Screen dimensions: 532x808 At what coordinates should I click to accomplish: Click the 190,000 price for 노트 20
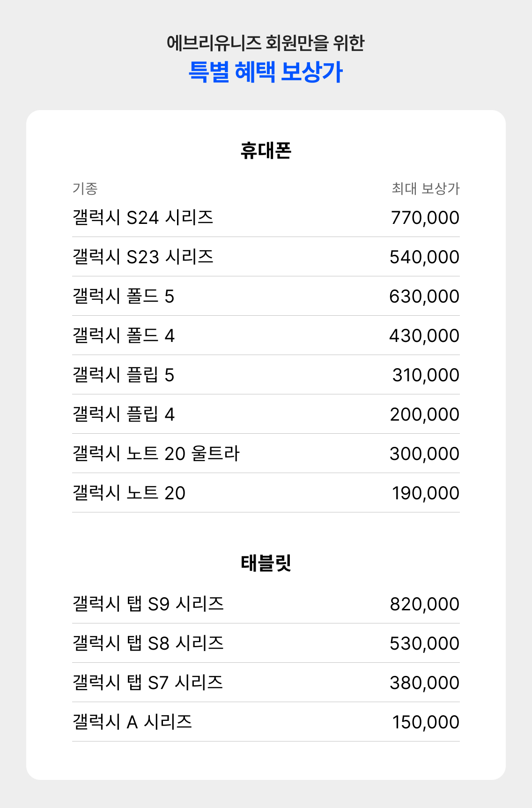(426, 493)
